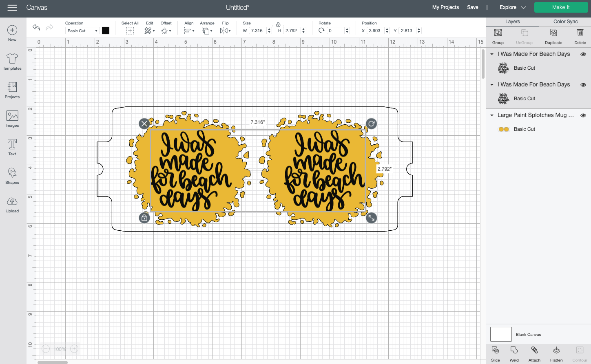Open the Flip options
Image resolution: width=591 pixels, height=364 pixels.
(225, 31)
